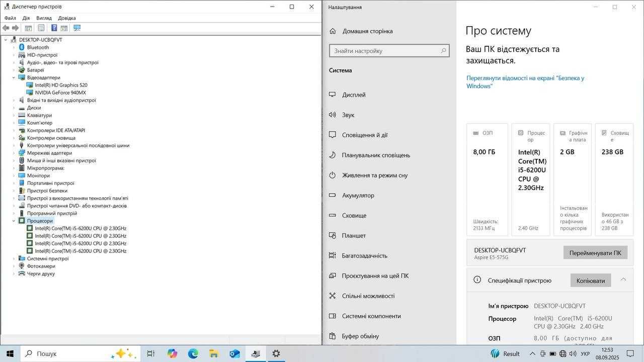Viewport: 644px width, 362px height.
Task: Open the Файл menu
Action: (x=10, y=18)
